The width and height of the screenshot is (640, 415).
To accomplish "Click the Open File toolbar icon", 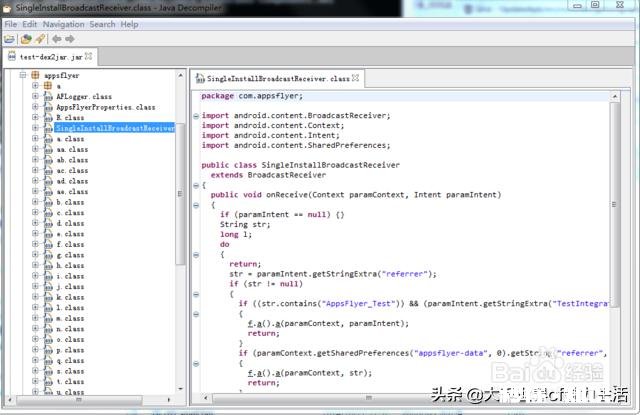I will click(x=9, y=39).
